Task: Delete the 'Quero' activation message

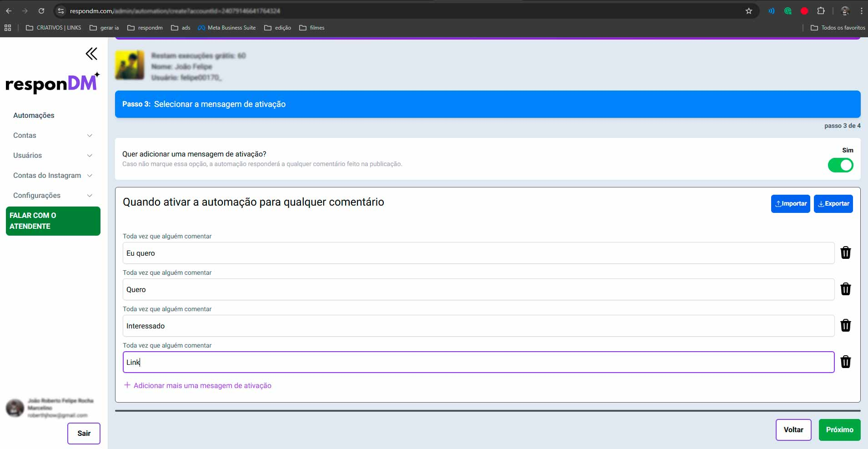Action: 845,289
